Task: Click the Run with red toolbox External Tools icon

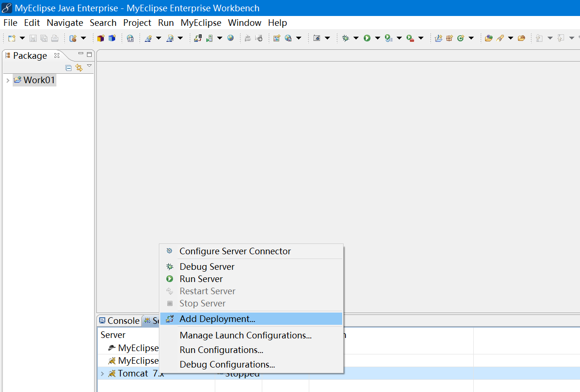Action: (410, 39)
